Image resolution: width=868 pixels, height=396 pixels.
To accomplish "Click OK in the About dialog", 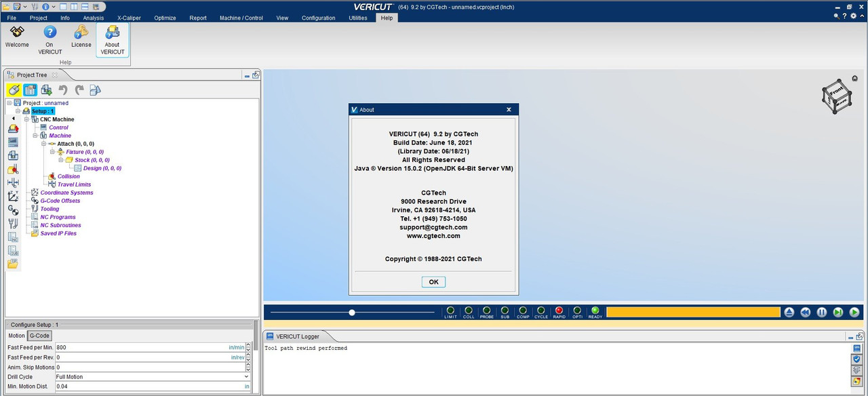I will coord(433,282).
